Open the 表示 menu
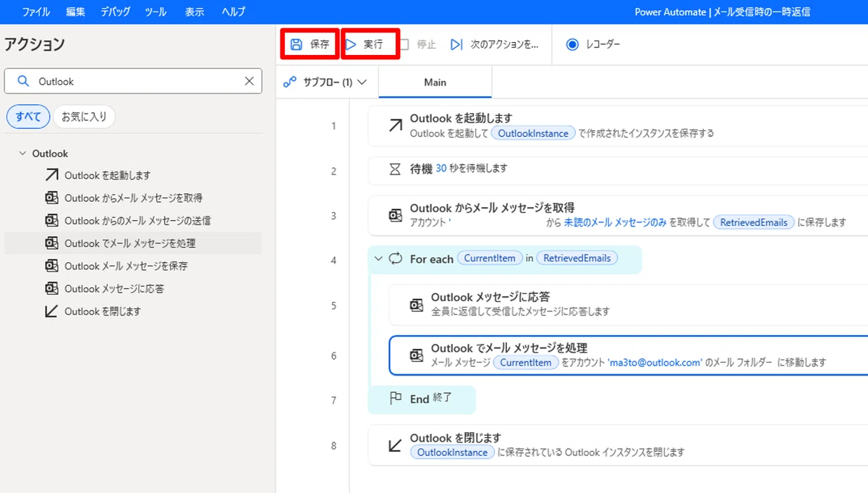Image resolution: width=868 pixels, height=493 pixels. (194, 12)
